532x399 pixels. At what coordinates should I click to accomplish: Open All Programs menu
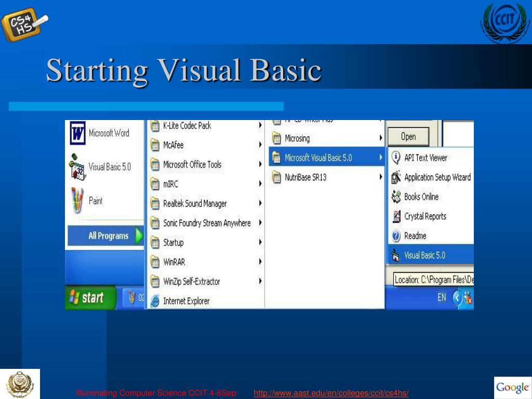[105, 235]
